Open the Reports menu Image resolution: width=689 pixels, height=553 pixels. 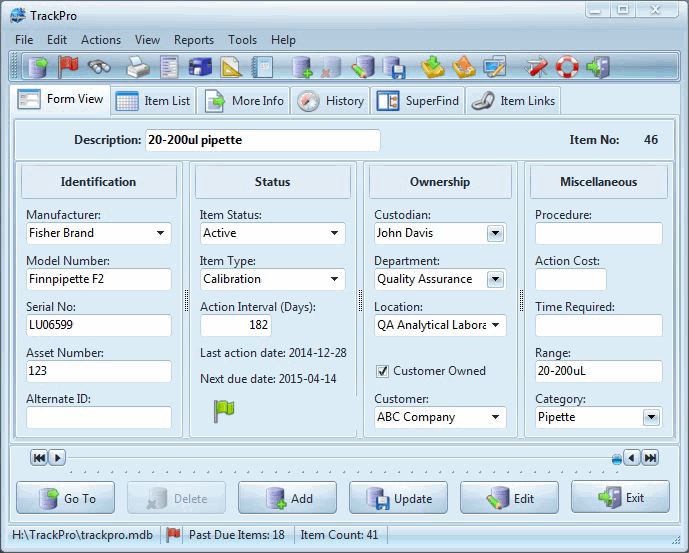click(x=193, y=40)
